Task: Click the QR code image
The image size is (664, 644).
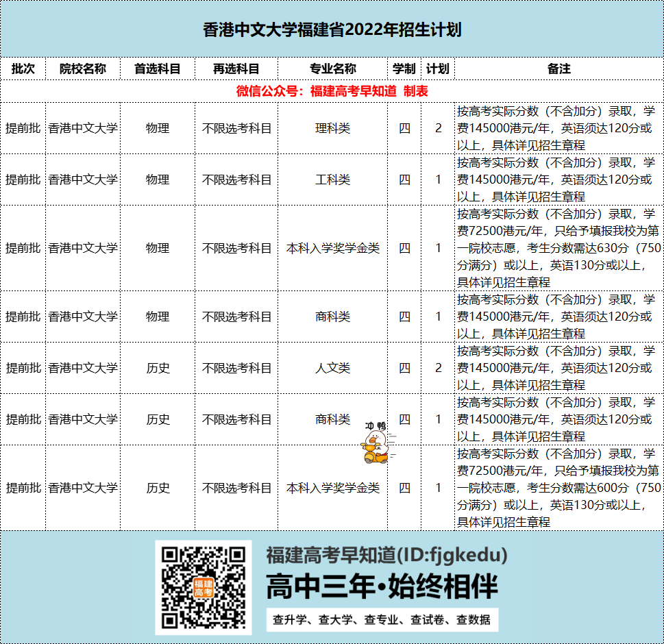Action: 204,587
